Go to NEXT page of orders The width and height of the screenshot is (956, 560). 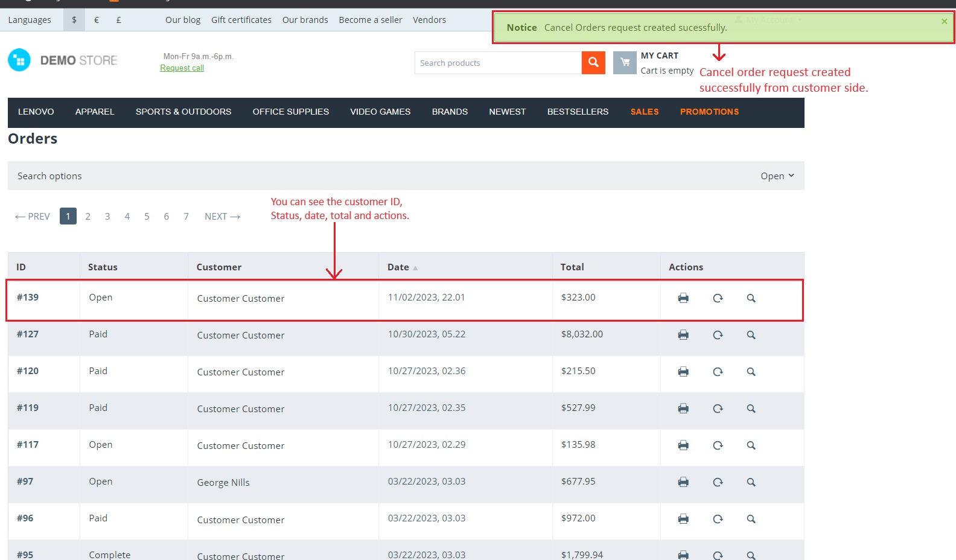click(222, 216)
